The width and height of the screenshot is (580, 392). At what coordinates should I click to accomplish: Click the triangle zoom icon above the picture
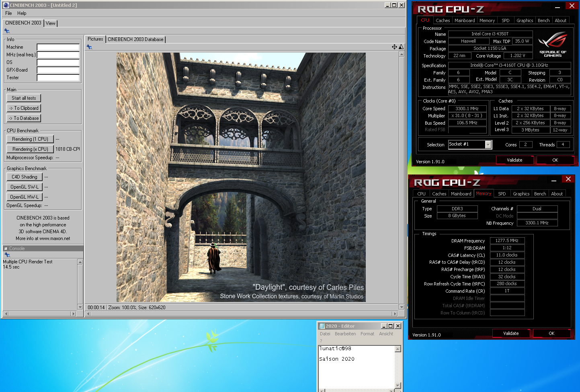pos(401,47)
